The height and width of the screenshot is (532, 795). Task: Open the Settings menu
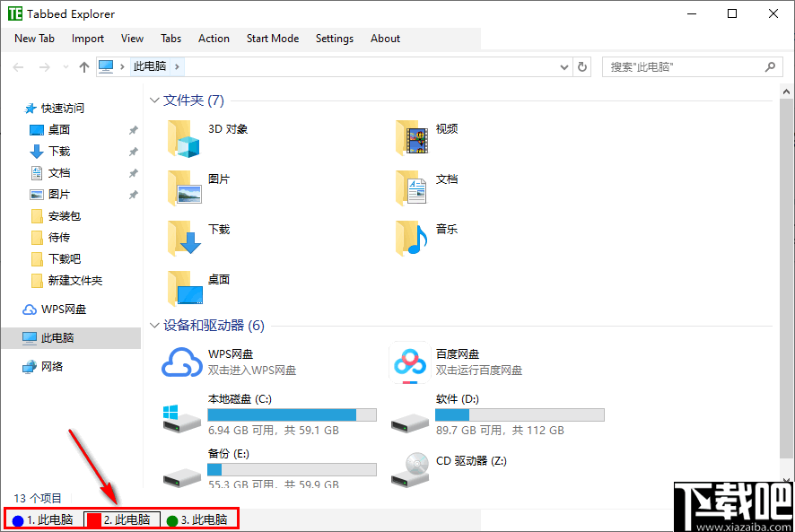pos(335,39)
